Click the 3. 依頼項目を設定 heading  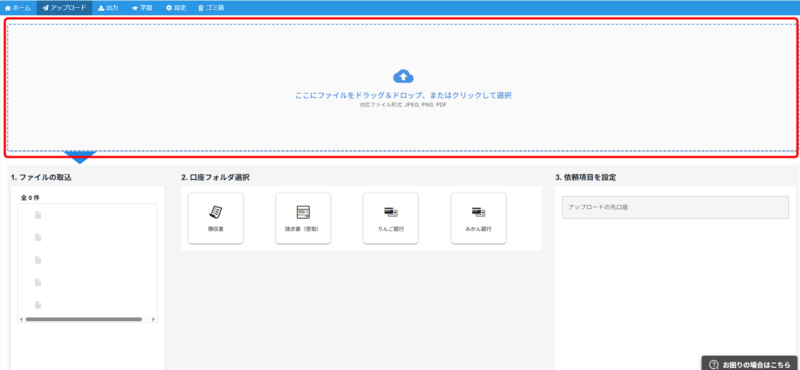[x=586, y=178]
